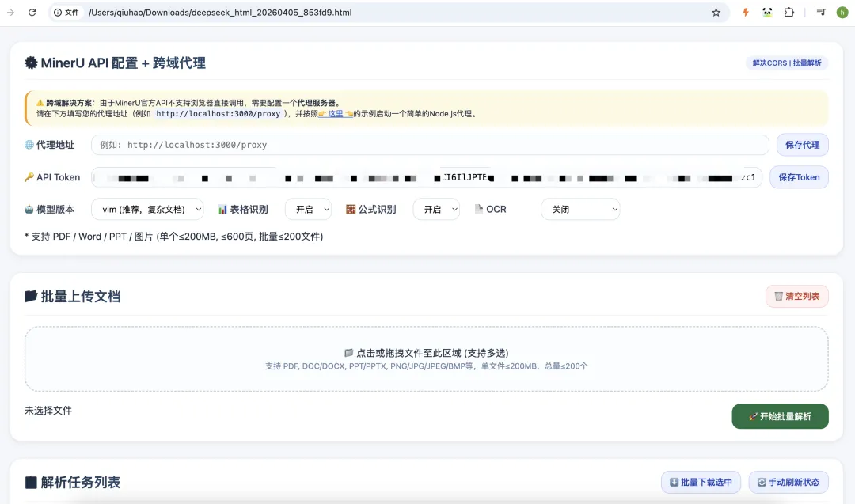Image resolution: width=855 pixels, height=504 pixels.
Task: Open the 模型版本 vlm dropdown
Action: click(x=147, y=209)
